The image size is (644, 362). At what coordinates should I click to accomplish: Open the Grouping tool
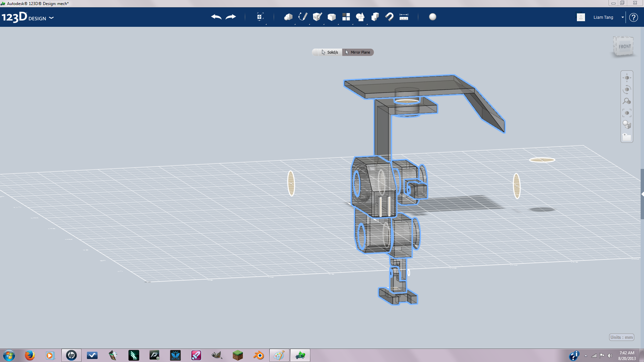coord(361,17)
